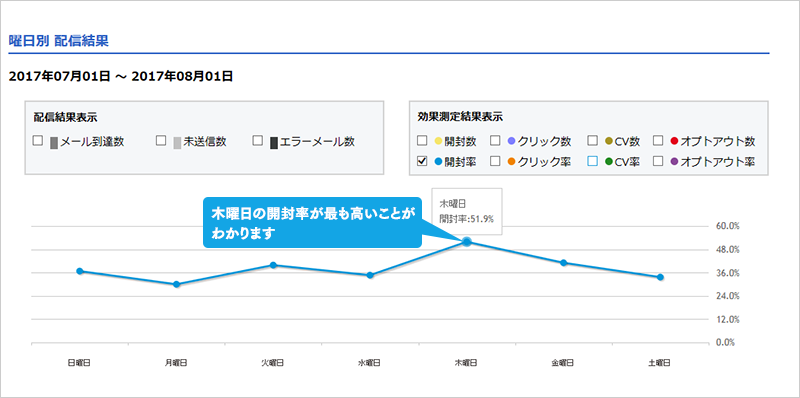Select the highlighted 木曜日 data point
The image size is (800, 398).
coord(466,242)
